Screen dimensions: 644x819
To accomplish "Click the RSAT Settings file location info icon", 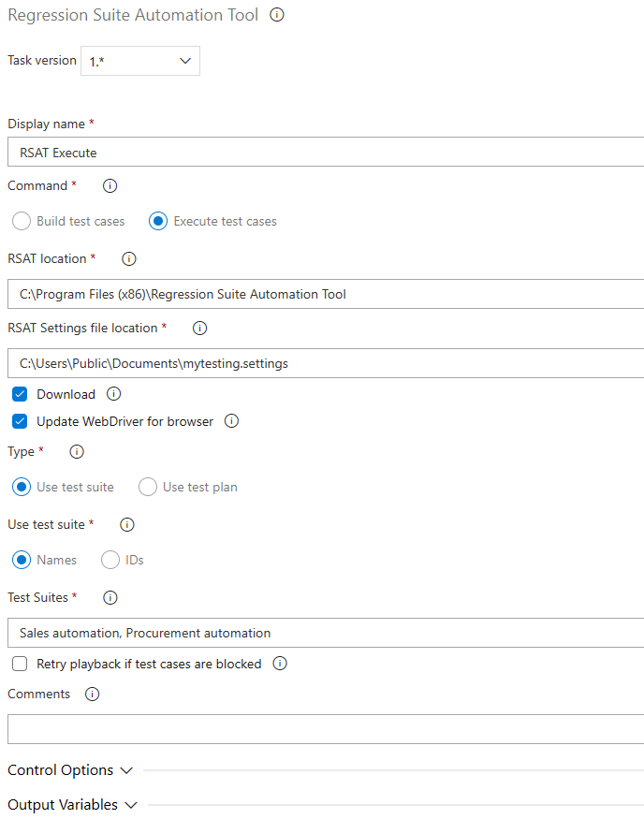I will point(198,328).
